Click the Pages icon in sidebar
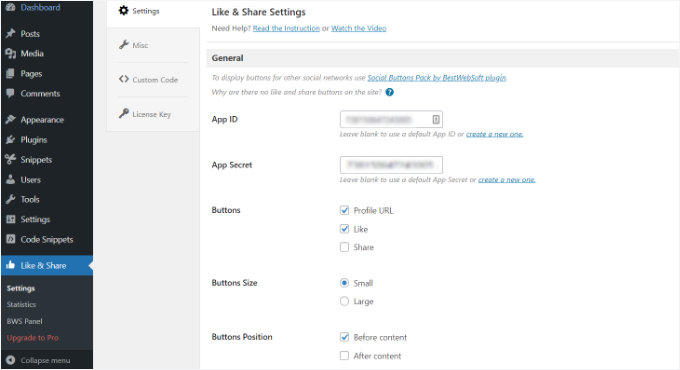This screenshot has width=680, height=370. point(10,73)
